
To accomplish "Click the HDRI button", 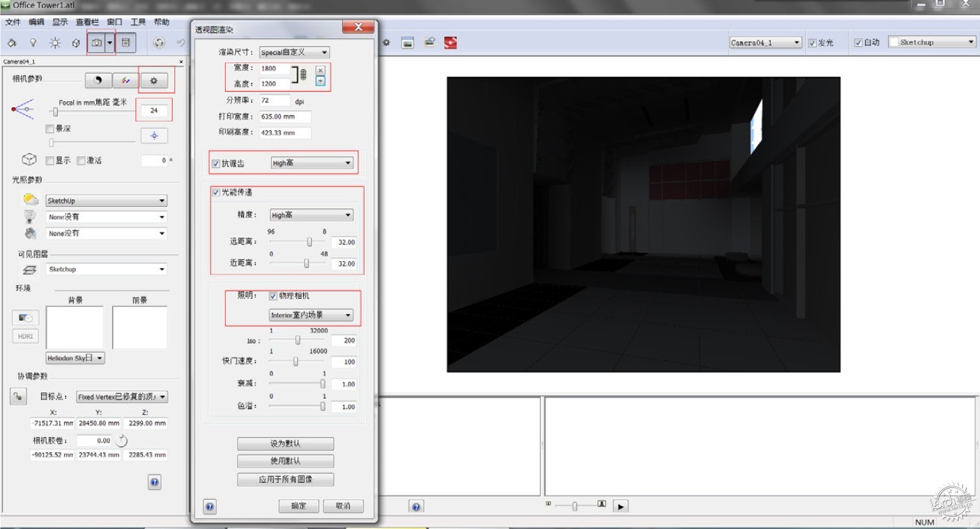I will (x=26, y=336).
